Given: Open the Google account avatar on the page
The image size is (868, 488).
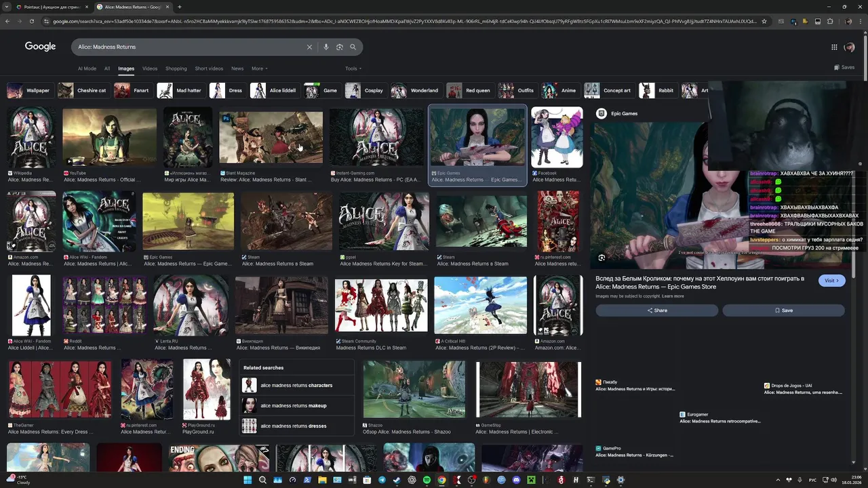Looking at the screenshot, I should pyautogui.click(x=849, y=47).
